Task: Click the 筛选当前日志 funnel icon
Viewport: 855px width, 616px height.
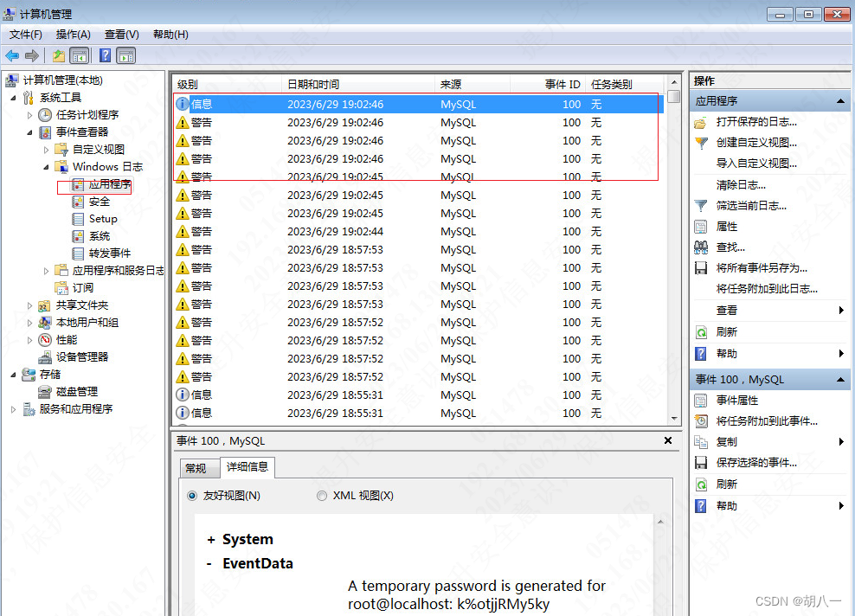Action: (x=701, y=206)
